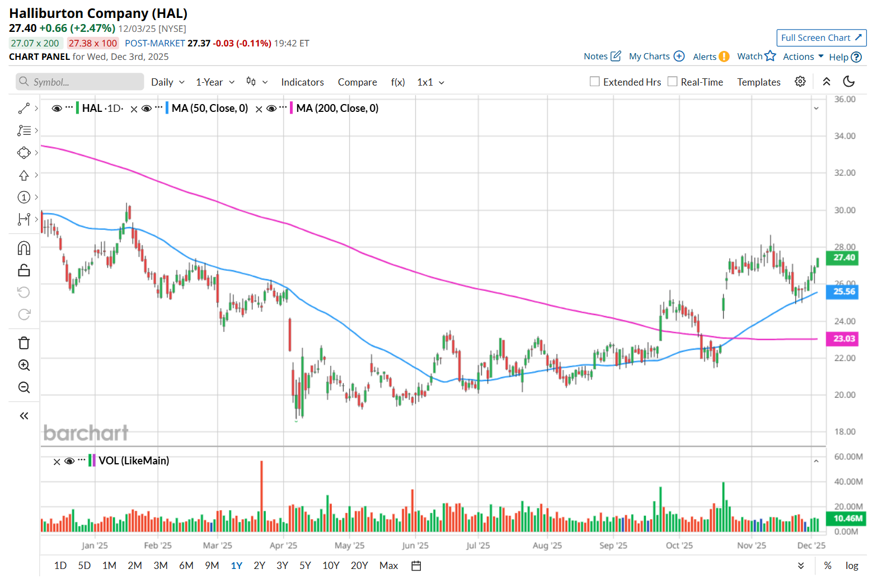Click the zoom out magnifier icon

pos(24,387)
